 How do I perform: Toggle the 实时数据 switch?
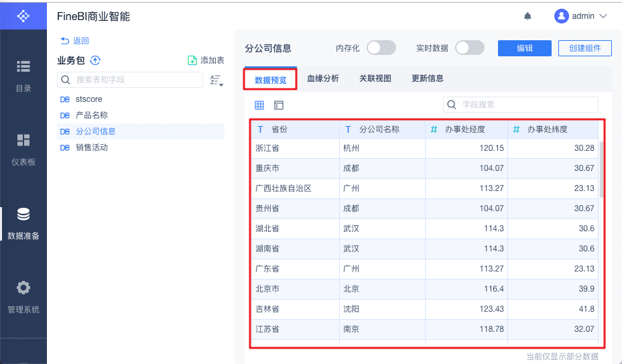tap(469, 48)
